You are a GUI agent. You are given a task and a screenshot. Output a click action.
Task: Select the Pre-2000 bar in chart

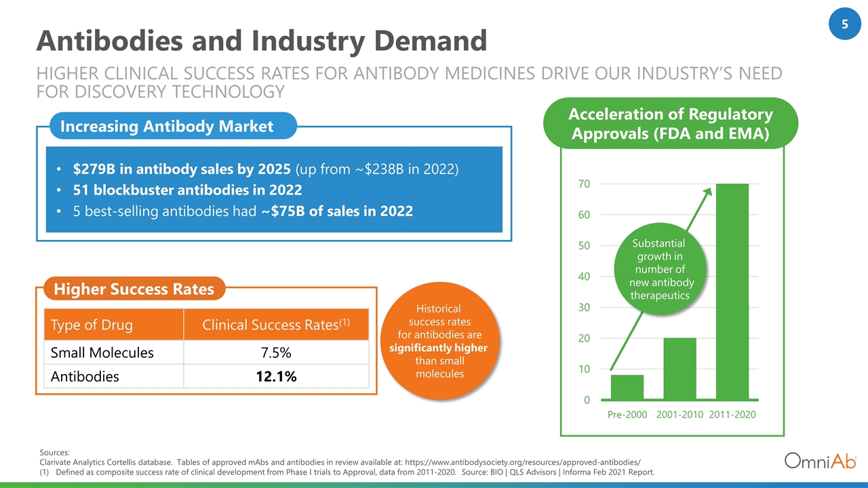click(627, 387)
